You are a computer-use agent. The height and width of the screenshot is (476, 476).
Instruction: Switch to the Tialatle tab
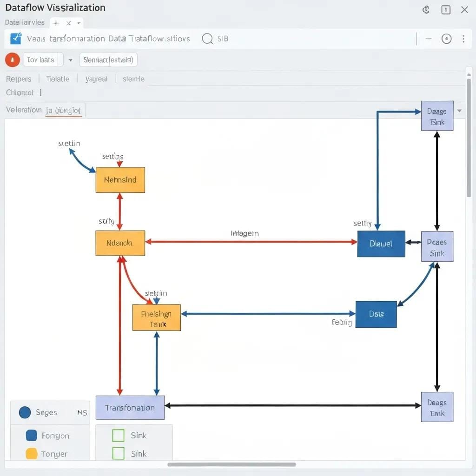pos(58,79)
